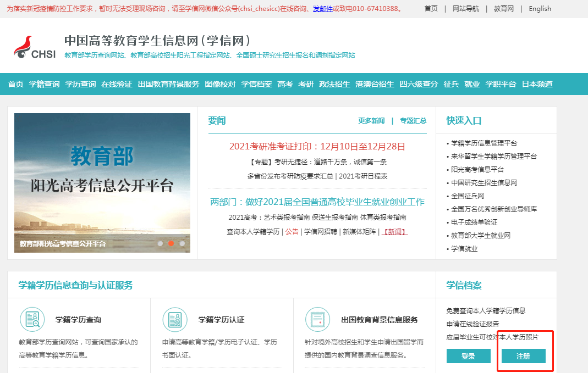The image size is (588, 373).
Task: Open the 保送生报考指南 link
Action: click(x=335, y=217)
